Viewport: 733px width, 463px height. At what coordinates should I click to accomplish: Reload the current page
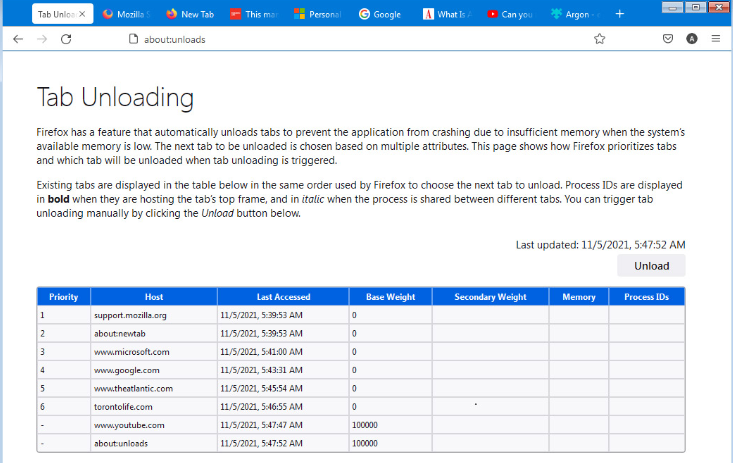tap(66, 39)
